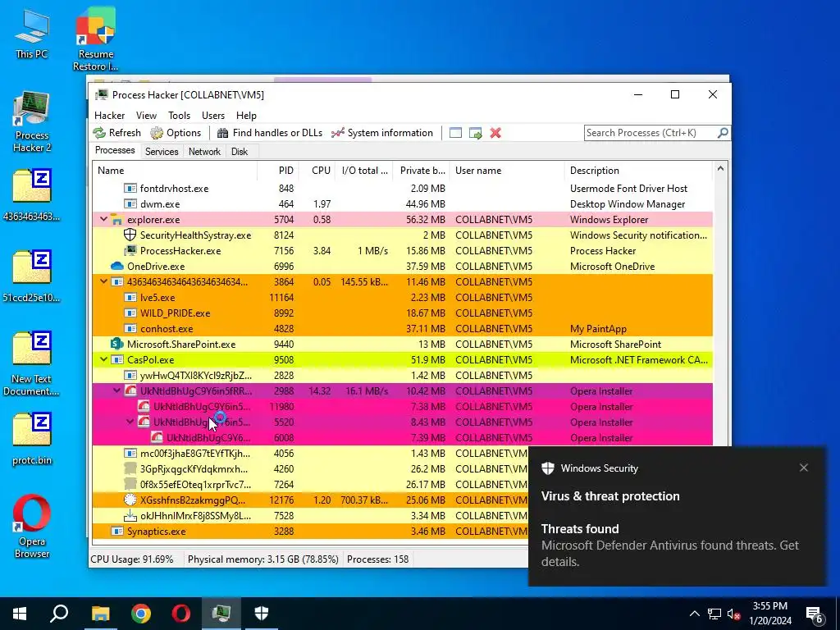Select the conhost.exe process row
The width and height of the screenshot is (840, 630).
tap(403, 328)
